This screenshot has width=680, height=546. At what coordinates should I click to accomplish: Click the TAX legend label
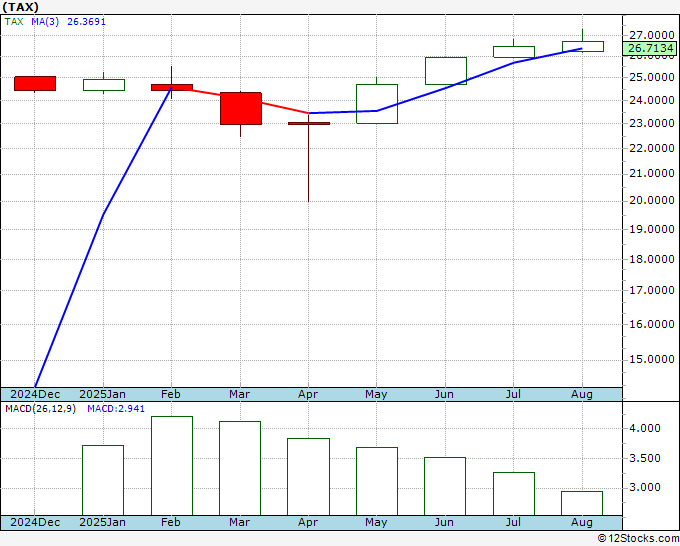click(14, 22)
